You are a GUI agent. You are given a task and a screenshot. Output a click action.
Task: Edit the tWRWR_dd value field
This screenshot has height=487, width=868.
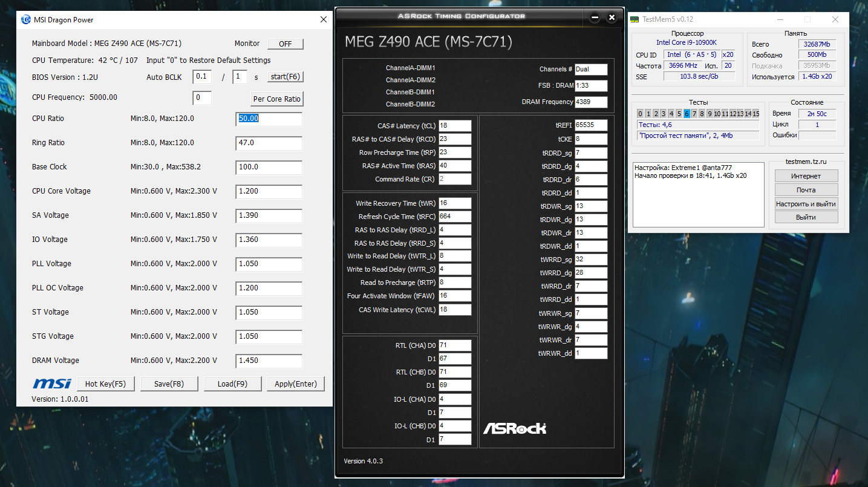pyautogui.click(x=591, y=353)
